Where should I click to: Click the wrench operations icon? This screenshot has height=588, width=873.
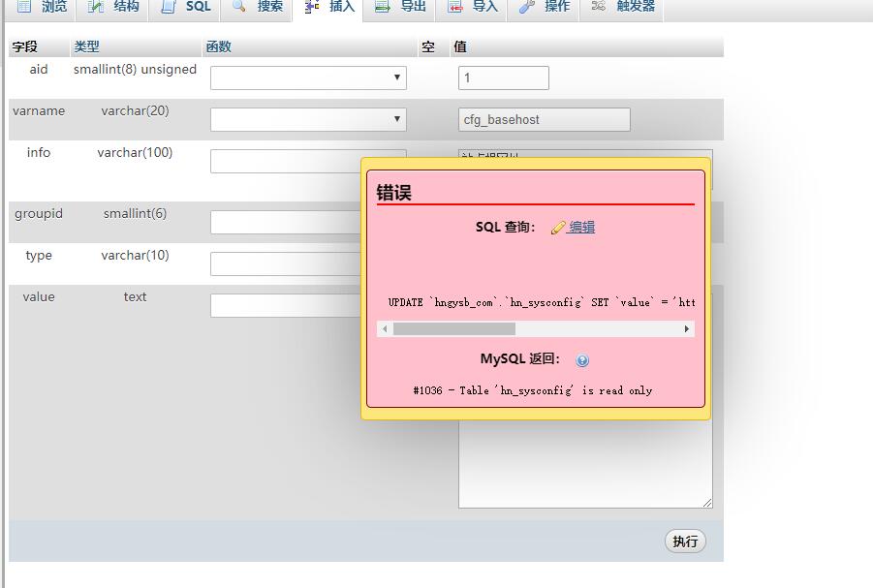tap(527, 6)
